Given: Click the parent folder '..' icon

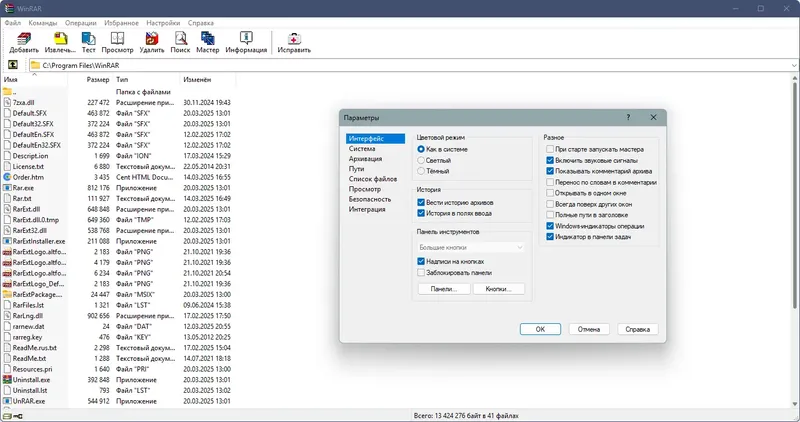Looking at the screenshot, I should pyautogui.click(x=7, y=92).
